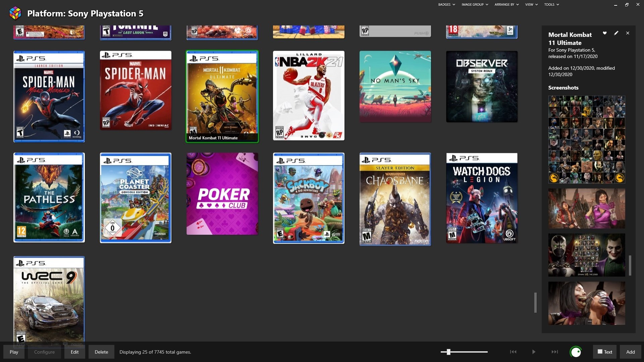This screenshot has width=644, height=362.
Task: Open the character roster screenshot
Action: point(587,139)
